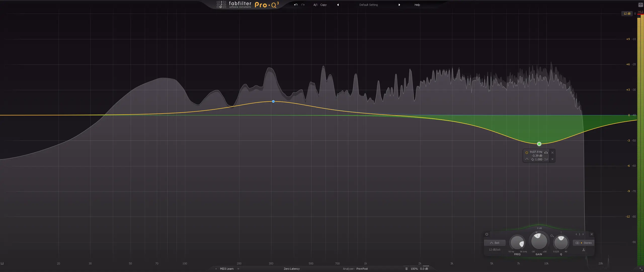Bypass band with panel power button
Viewport: 644px width, 272px height.
click(x=487, y=234)
